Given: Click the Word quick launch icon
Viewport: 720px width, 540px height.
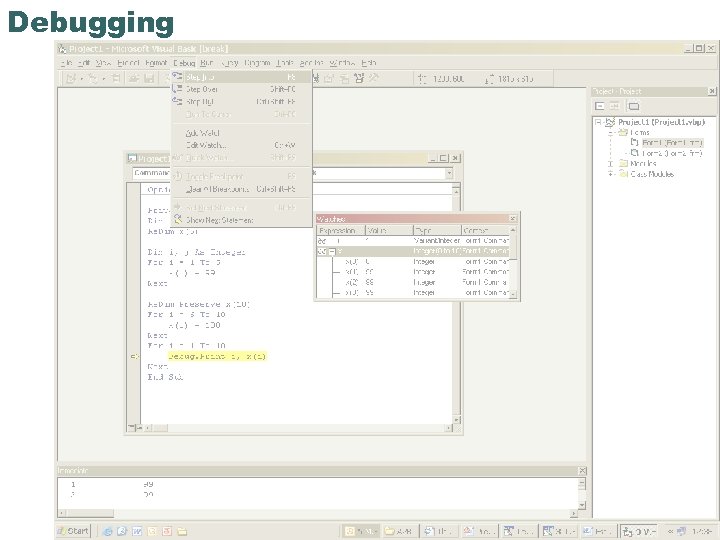Looking at the screenshot, I should 137,531.
